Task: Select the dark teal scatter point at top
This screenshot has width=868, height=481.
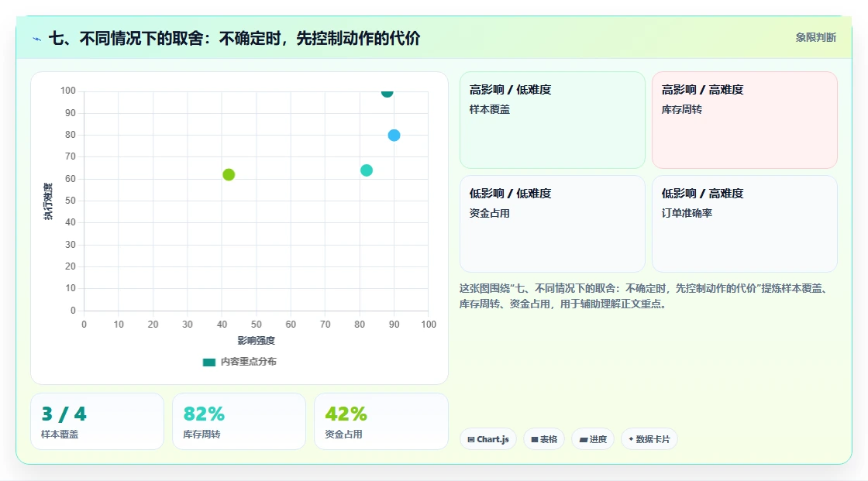Action: [387, 92]
